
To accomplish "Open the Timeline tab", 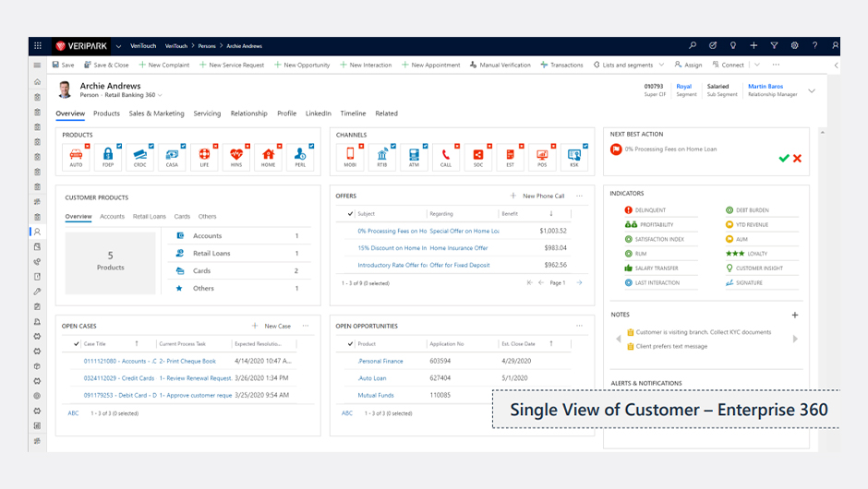I will 353,113.
